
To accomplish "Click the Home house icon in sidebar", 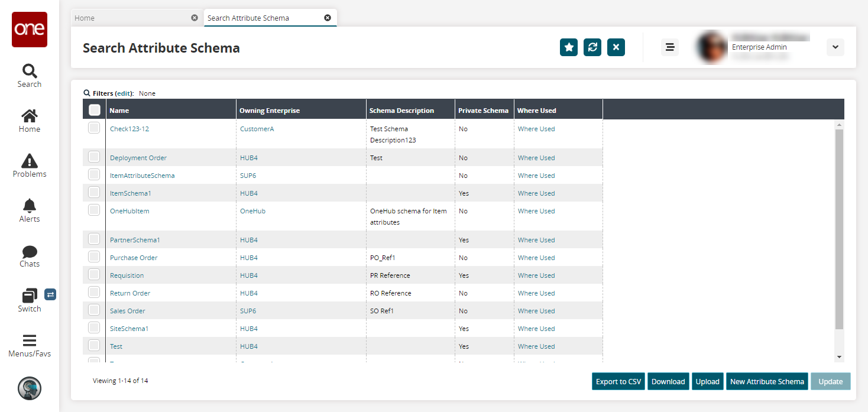I will [x=29, y=116].
